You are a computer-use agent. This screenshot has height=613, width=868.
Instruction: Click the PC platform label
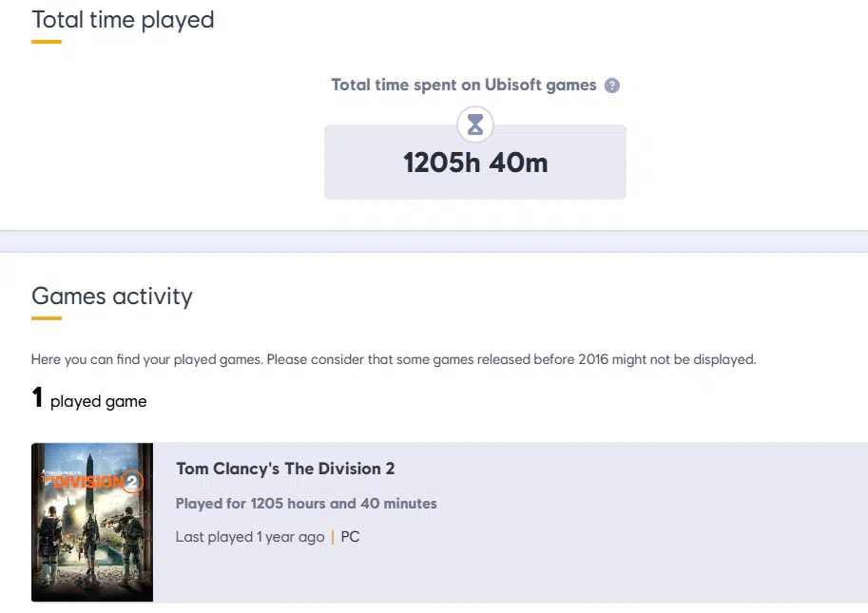pyautogui.click(x=350, y=537)
